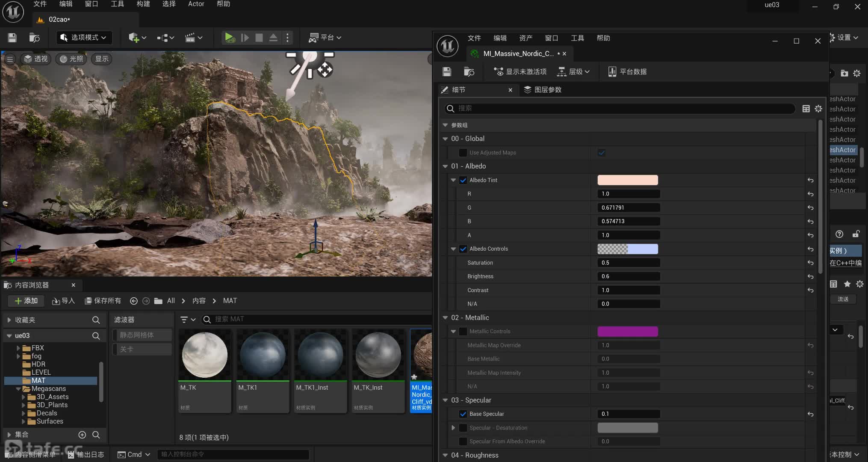Screen dimensions: 868x462
Task: Click the 添加 add button
Action: tap(26, 301)
